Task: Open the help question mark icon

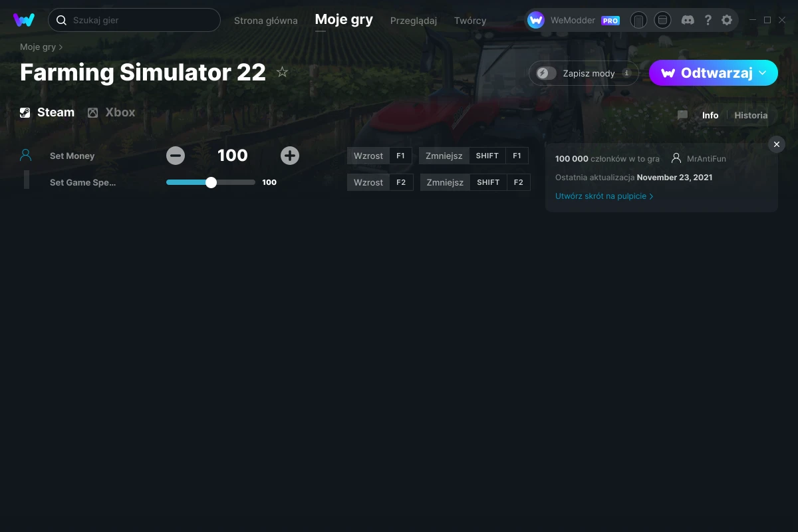Action: [x=708, y=20]
